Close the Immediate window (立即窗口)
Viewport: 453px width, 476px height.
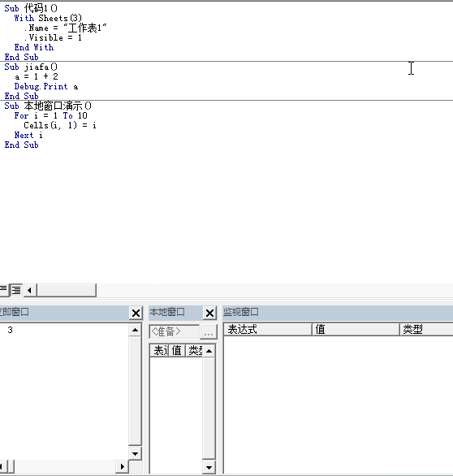coord(136,313)
